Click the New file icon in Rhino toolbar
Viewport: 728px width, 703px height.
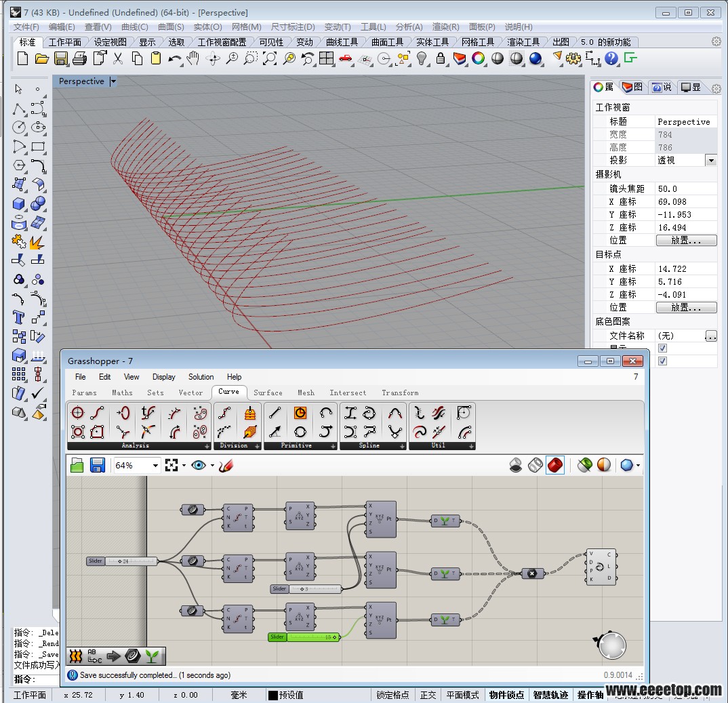(x=22, y=59)
